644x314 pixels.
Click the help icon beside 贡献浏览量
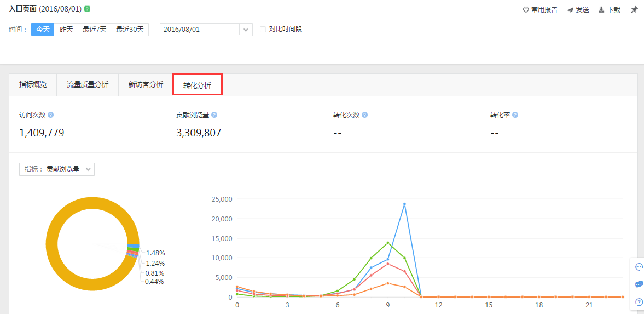click(214, 115)
